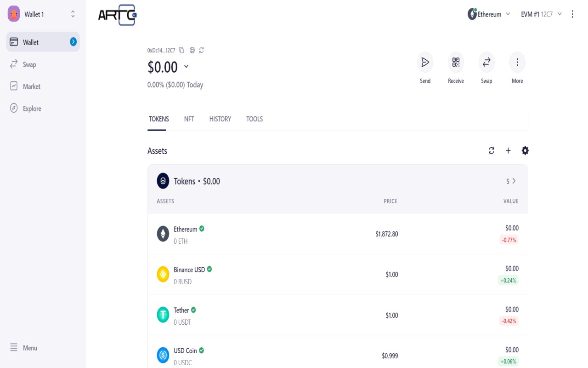
Task: Click the Send arrow icon
Action: (425, 62)
